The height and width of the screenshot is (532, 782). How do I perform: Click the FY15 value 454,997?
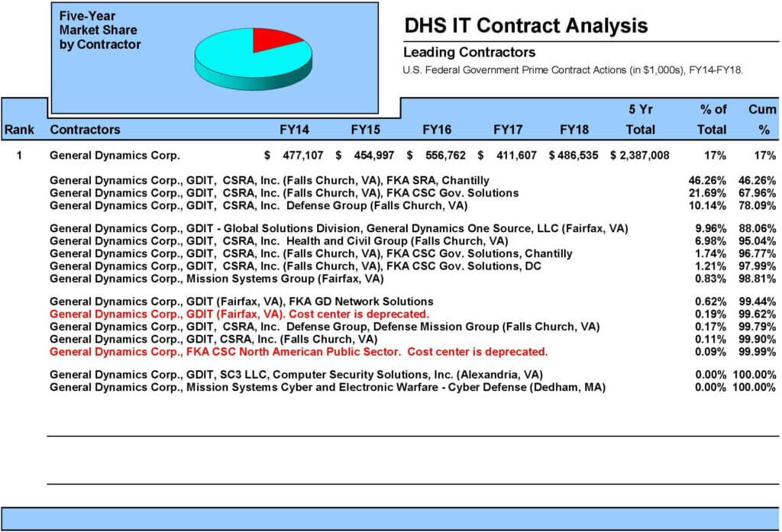click(374, 156)
